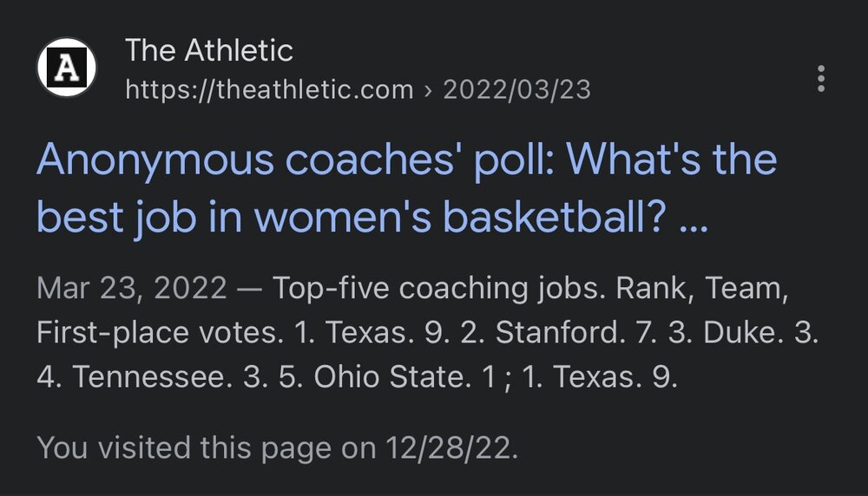Image resolution: width=868 pixels, height=496 pixels.
Task: Click the 2022/03/23 breadcrumb path
Action: [516, 89]
